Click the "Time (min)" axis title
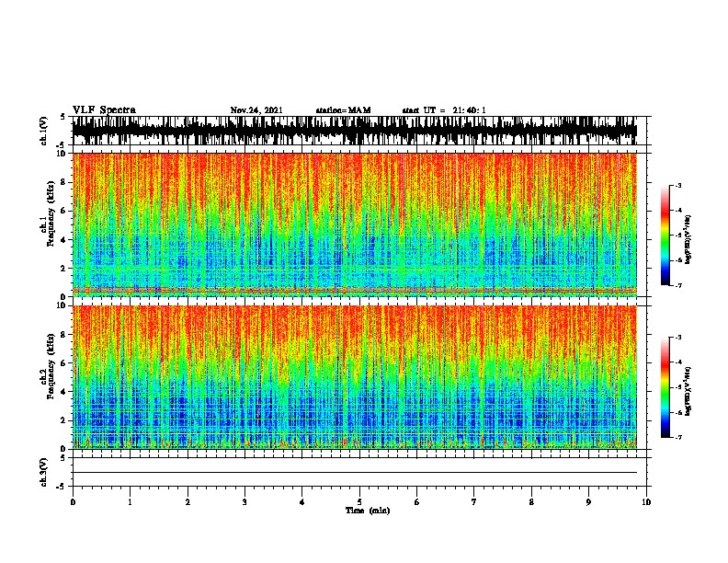This screenshot has width=728, height=563. pyautogui.click(x=368, y=511)
